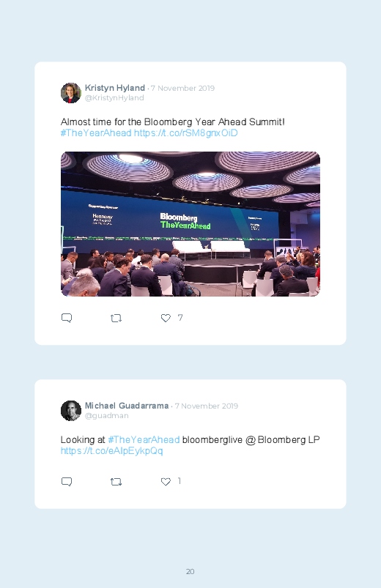
Task: Open the Bloomberg Year Ahead summit photo
Action: pos(190,224)
